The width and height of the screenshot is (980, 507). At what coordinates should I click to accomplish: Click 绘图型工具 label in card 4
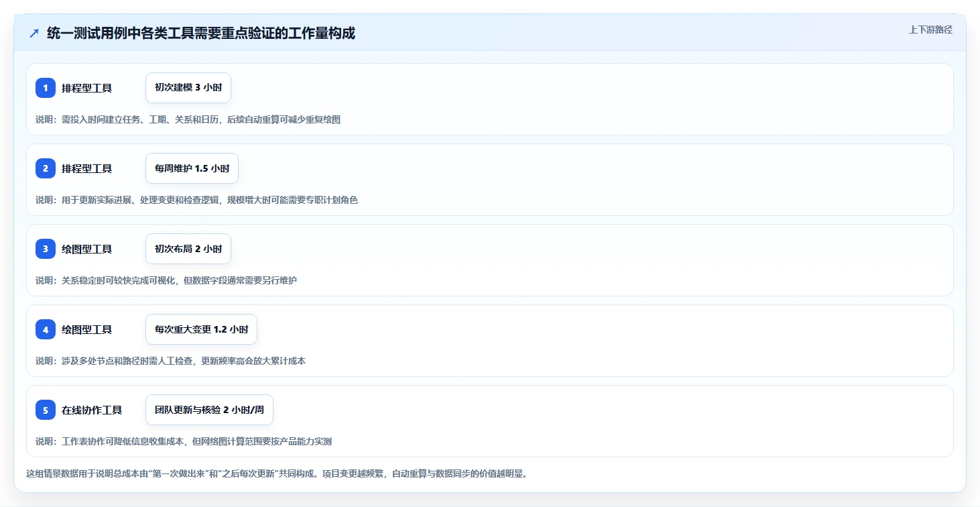coord(86,329)
